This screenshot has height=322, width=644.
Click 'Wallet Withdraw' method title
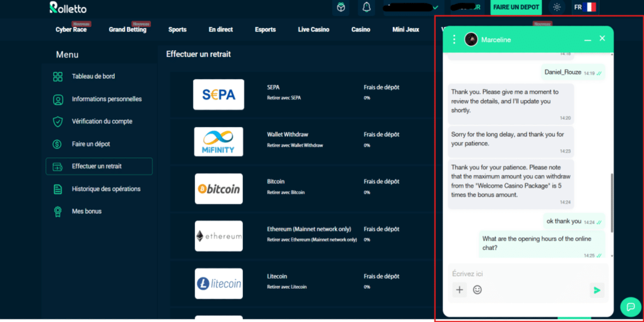287,134
